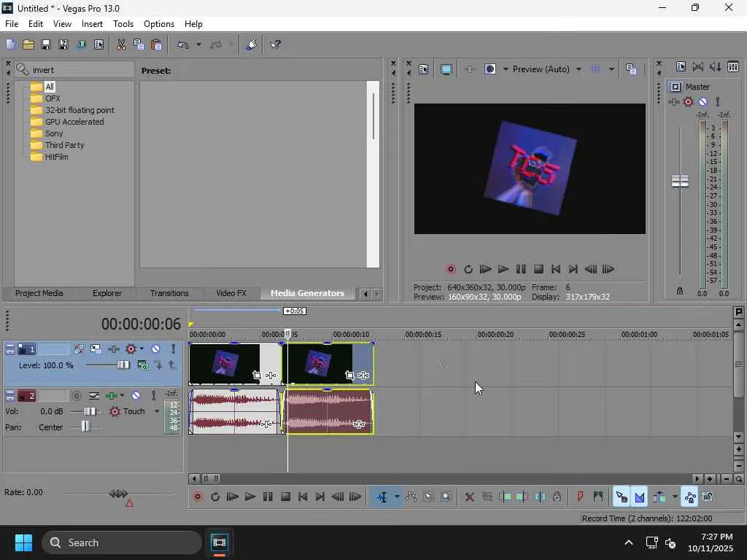Screen dimensions: 747x560
Task: Undo the last action via toolbar icon
Action: click(183, 44)
